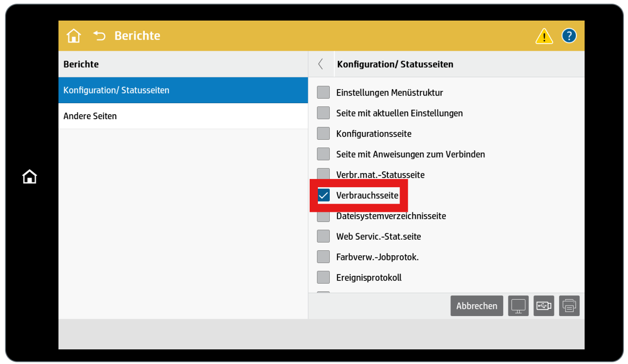The height and width of the screenshot is (364, 628).
Task: Open the Home screen via the house icon
Action: tap(74, 35)
